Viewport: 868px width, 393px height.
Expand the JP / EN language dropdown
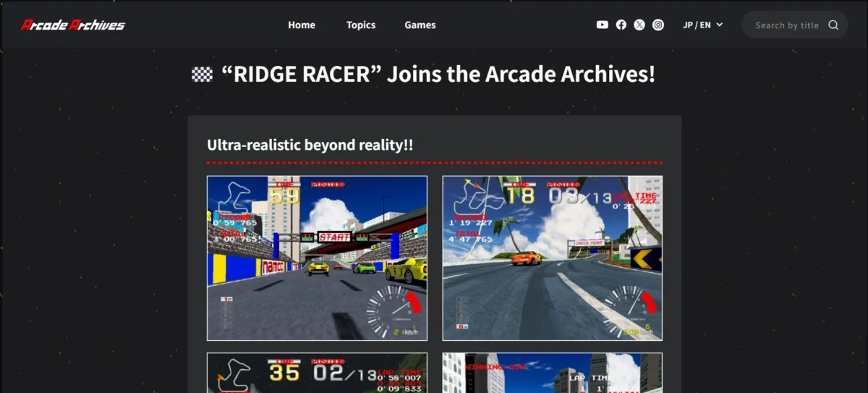coord(703,25)
